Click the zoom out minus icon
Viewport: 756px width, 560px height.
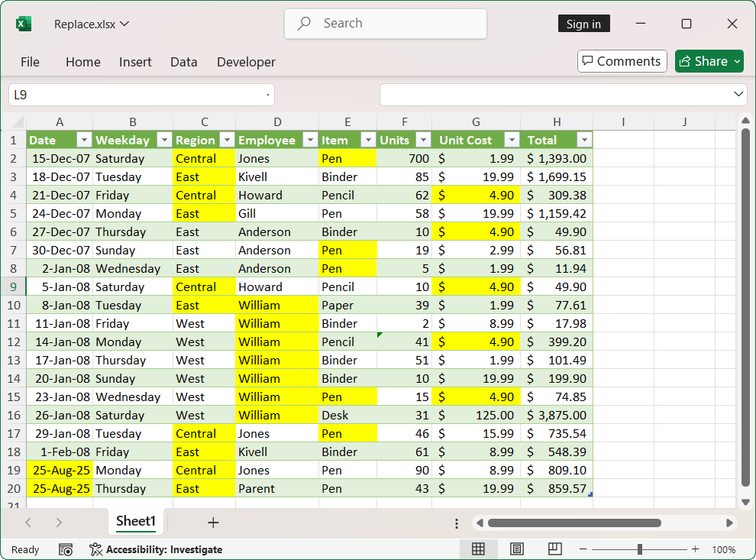[583, 549]
